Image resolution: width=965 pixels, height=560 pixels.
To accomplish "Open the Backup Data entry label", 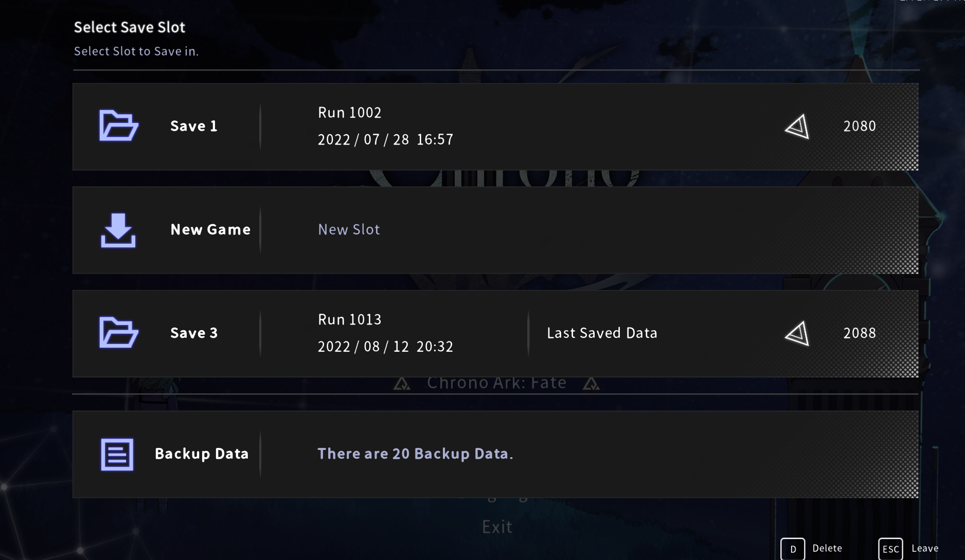I will coord(202,454).
